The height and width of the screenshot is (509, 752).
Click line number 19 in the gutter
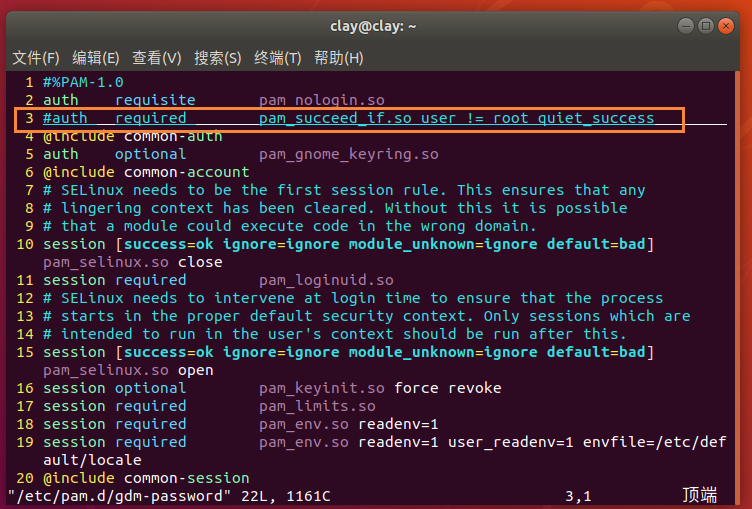[25, 442]
